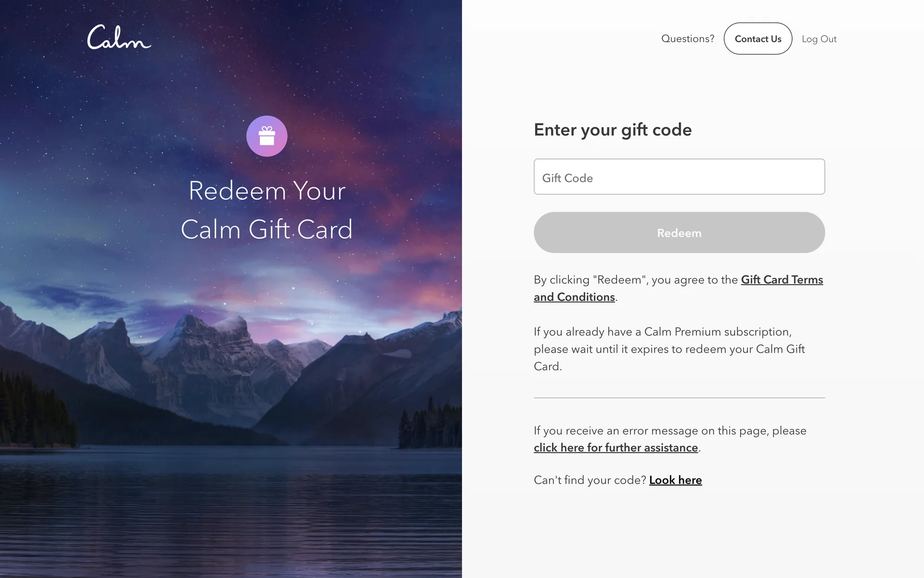
Task: Click the Enter your gift code heading
Action: point(613,130)
